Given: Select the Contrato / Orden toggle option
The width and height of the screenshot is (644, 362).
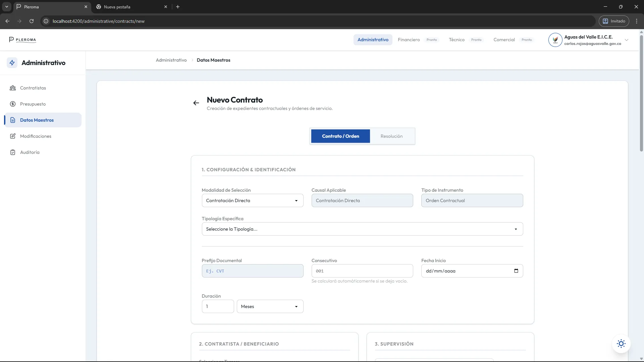Looking at the screenshot, I should tap(340, 136).
